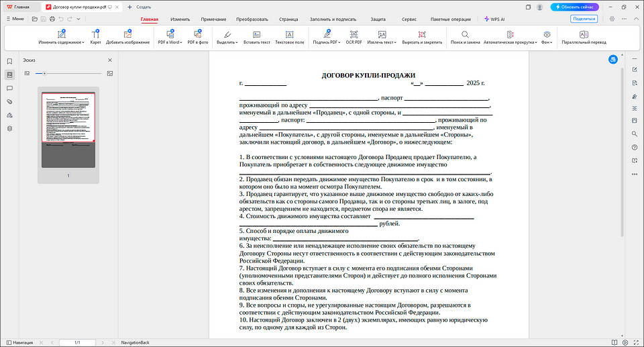The width and height of the screenshot is (644, 347).
Task: Show the thumbnails sidebar panel
Action: (9, 75)
